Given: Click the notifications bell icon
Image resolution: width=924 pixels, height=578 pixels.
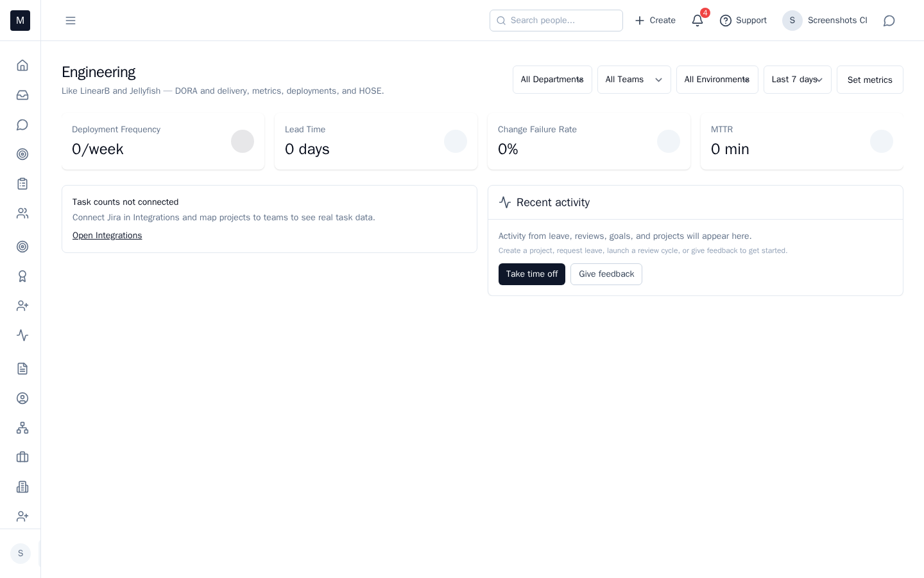Looking at the screenshot, I should pos(697,21).
